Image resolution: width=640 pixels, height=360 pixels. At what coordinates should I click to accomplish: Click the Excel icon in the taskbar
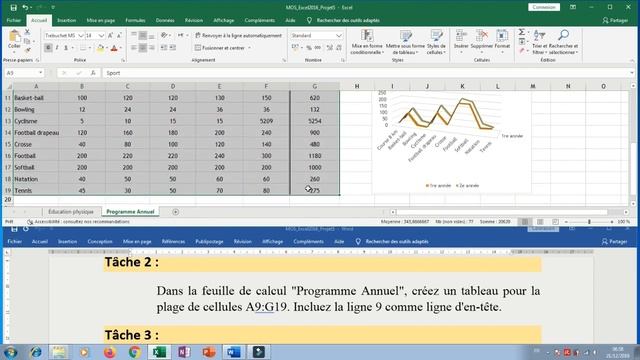tap(159, 352)
